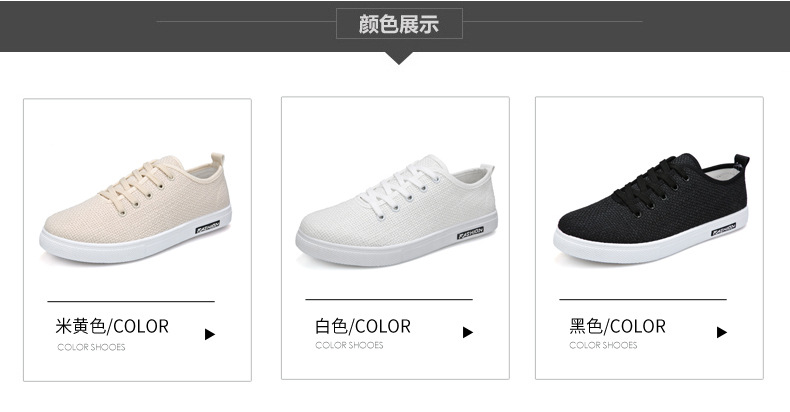790x412 pixels.
Task: Click the black shoe's laces
Action: point(651,182)
